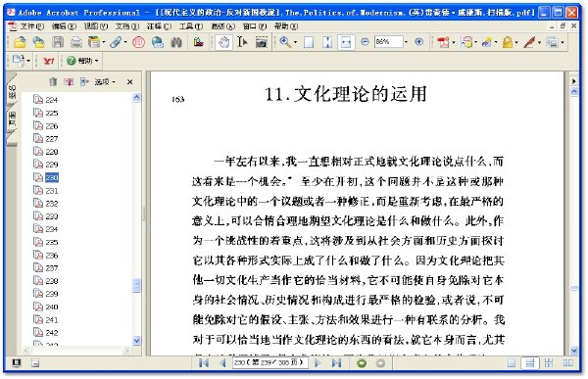Select bookmark 224
588x379 pixels.
[52, 100]
